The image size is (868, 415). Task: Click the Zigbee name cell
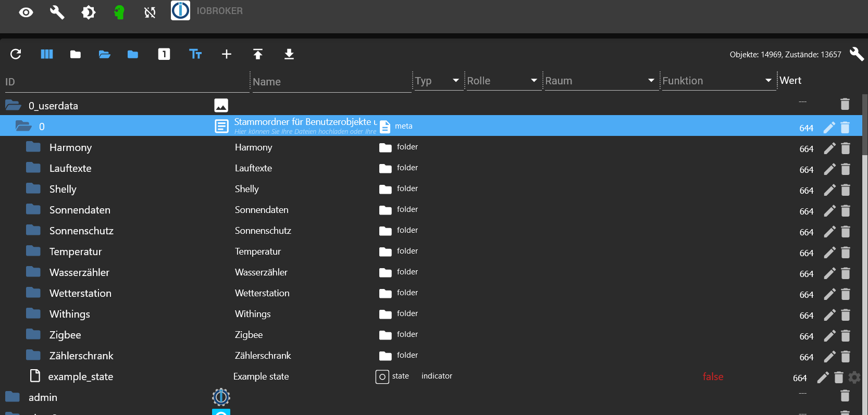(x=249, y=335)
